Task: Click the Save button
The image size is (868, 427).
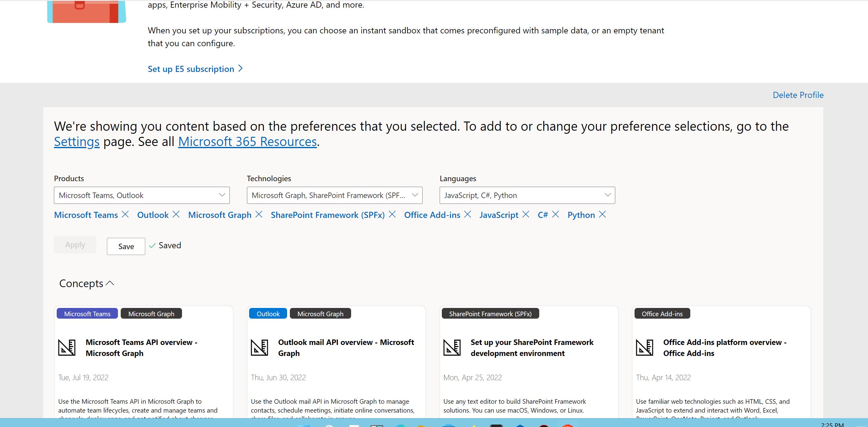Action: click(126, 246)
